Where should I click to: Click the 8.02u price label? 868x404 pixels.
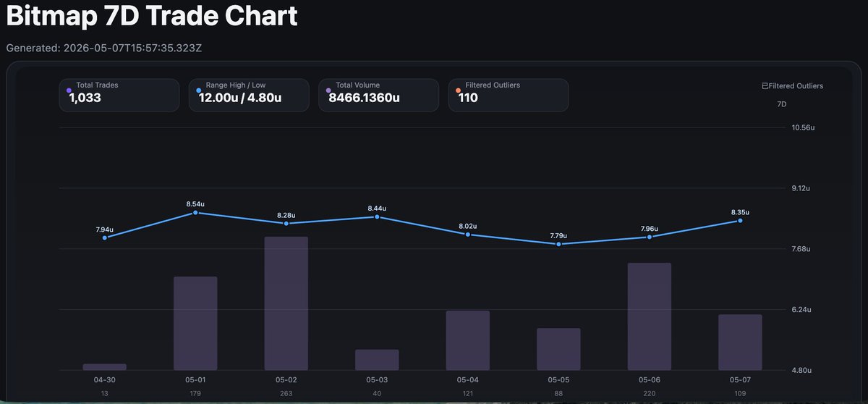tap(468, 227)
